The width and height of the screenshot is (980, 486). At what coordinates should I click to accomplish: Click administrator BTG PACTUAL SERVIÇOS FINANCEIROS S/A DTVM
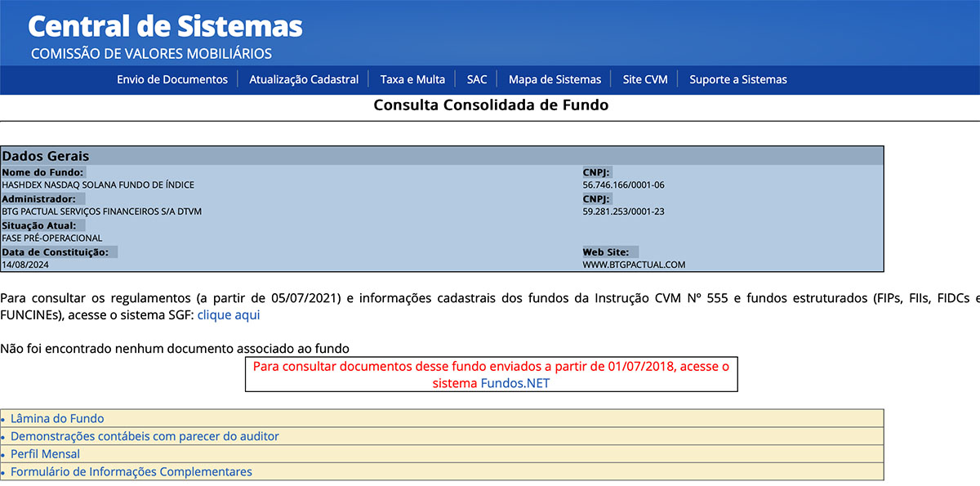pos(101,212)
